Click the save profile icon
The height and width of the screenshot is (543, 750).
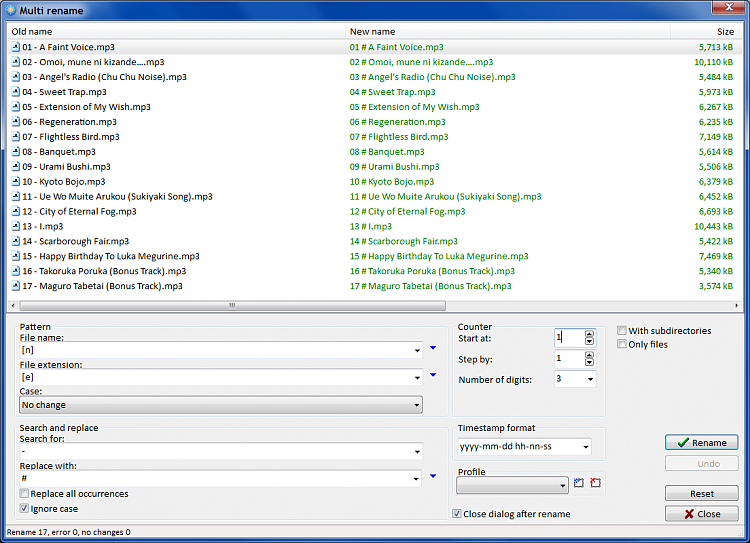579,485
